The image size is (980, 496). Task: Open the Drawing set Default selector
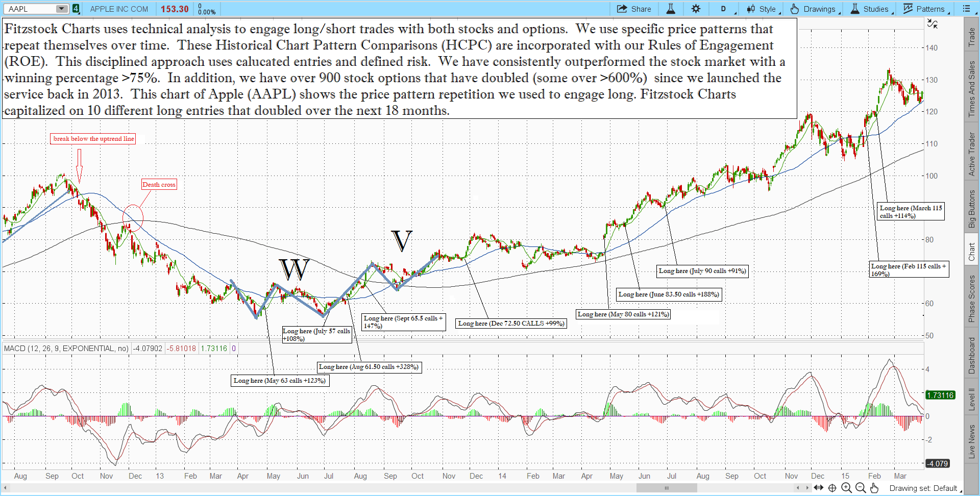point(924,488)
